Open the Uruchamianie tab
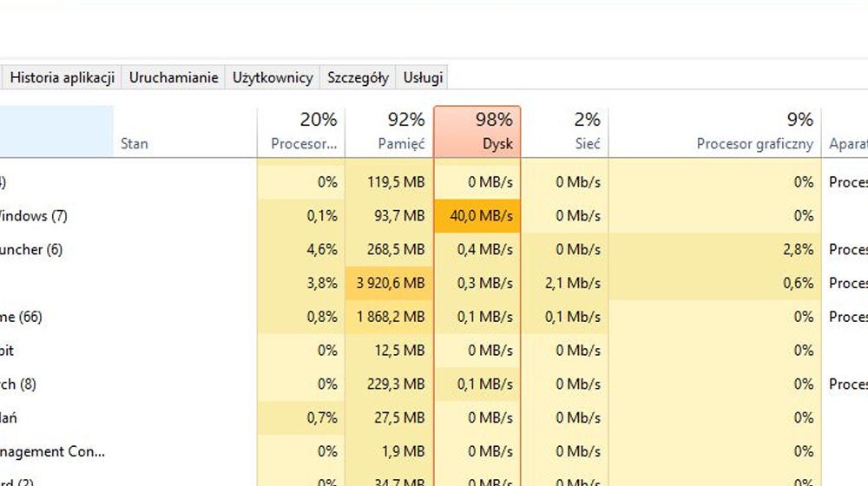Viewport: 868px width, 486px height. click(x=174, y=77)
